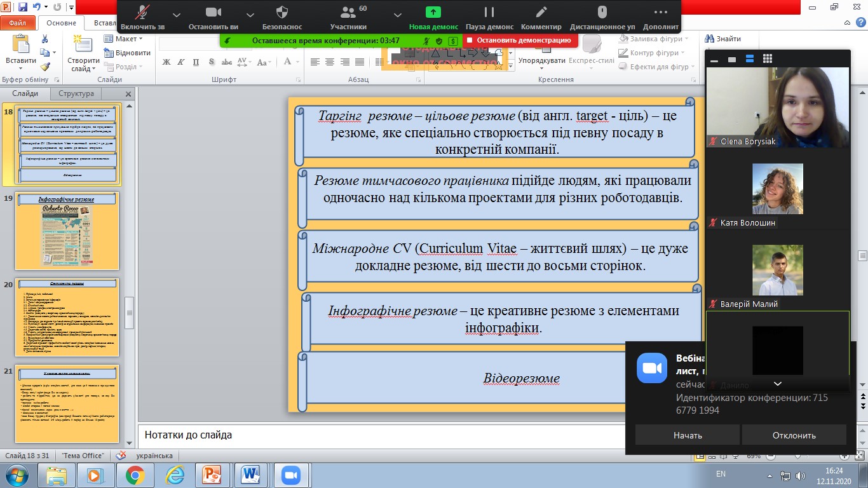Open character spacing AV dropdown
This screenshot has height=488, width=868.
(243, 62)
